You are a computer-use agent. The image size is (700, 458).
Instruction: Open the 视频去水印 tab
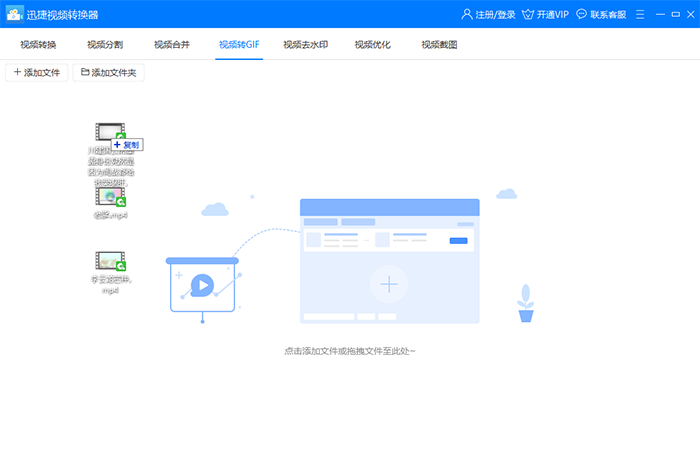tap(306, 45)
